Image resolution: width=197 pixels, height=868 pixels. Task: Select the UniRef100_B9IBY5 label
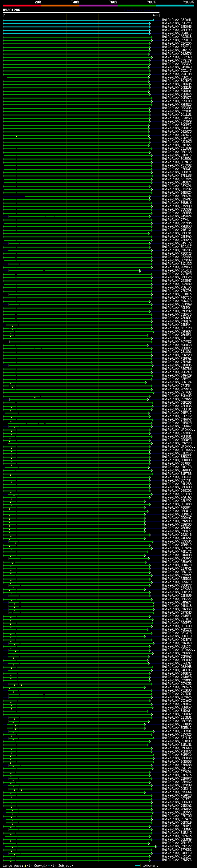[x=177, y=81]
